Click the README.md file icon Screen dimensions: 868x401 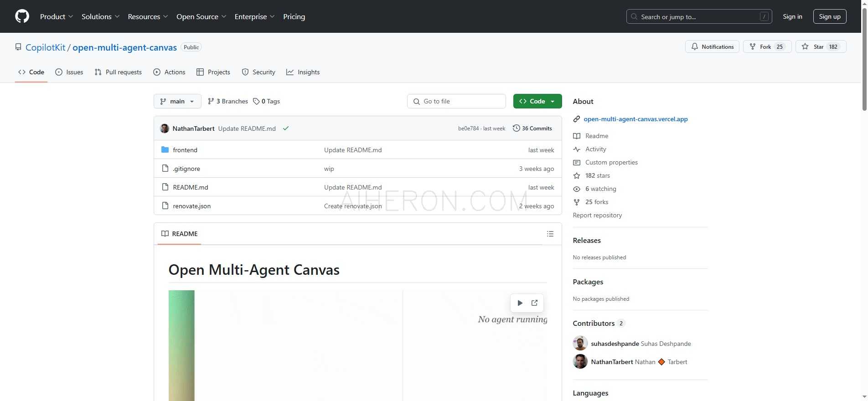click(165, 187)
